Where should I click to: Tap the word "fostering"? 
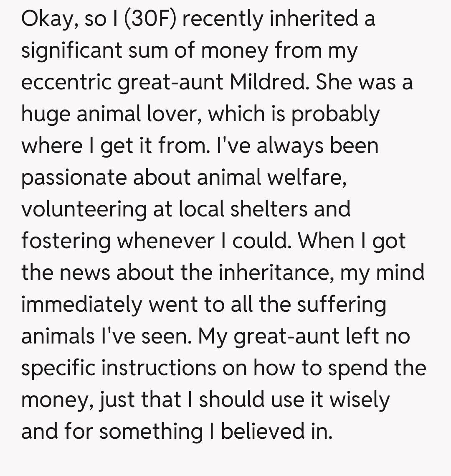66,241
